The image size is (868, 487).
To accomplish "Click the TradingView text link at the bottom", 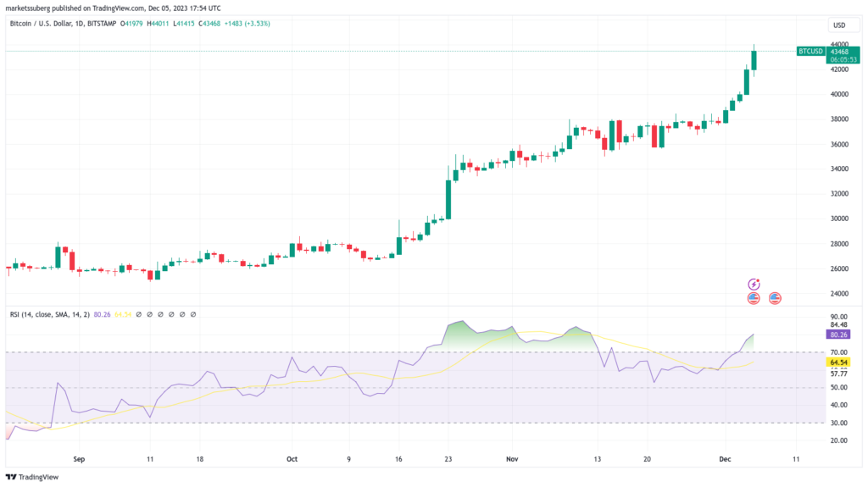I will [38, 477].
